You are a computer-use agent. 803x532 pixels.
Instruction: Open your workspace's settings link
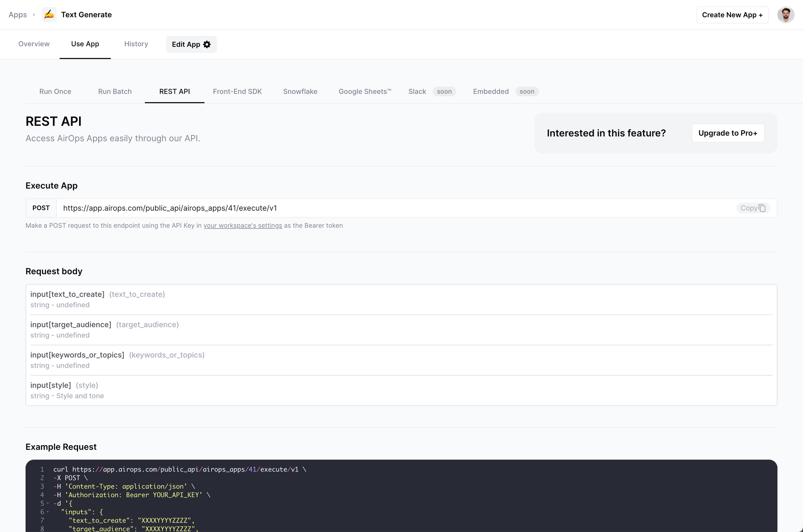[242, 225]
